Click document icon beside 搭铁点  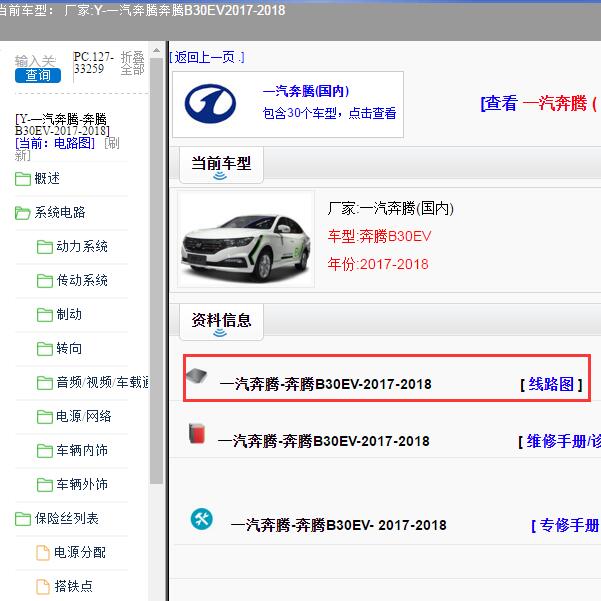coord(43,587)
